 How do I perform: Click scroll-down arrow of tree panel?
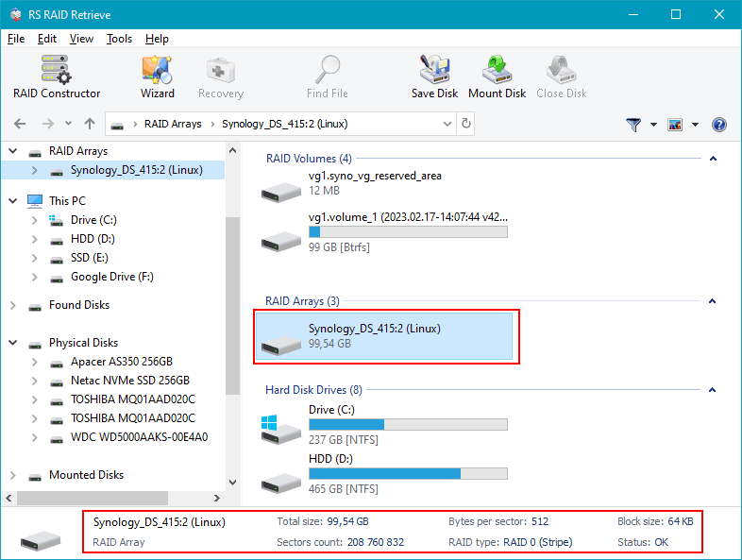[232, 483]
